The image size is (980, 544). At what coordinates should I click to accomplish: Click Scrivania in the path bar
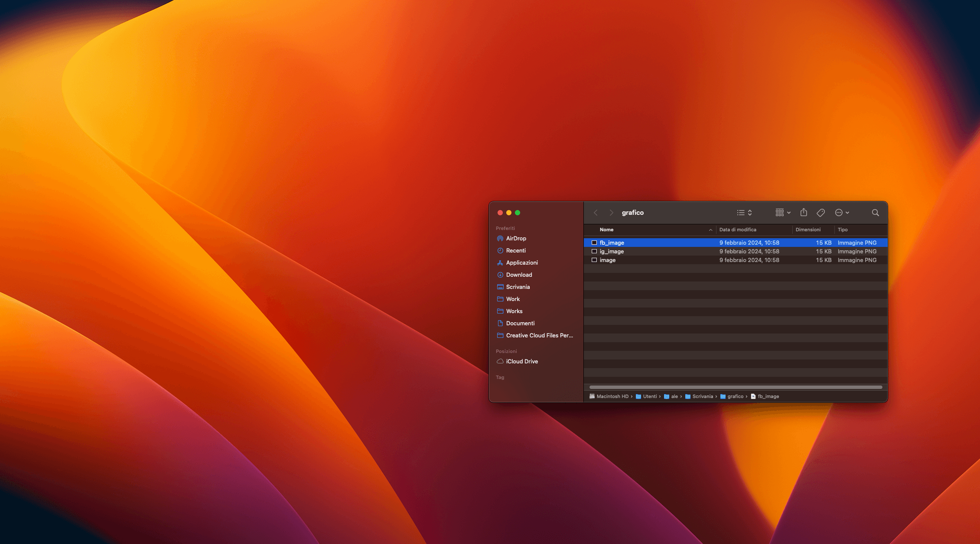(702, 396)
